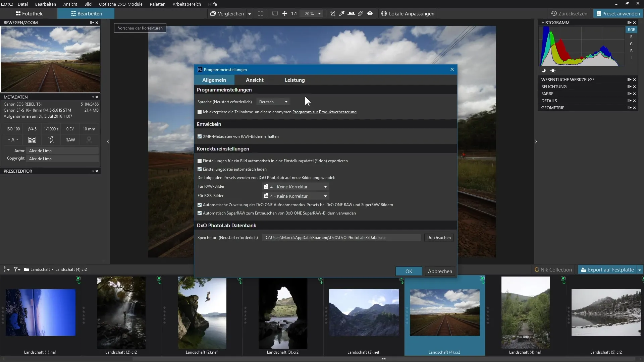
Task: Select the repair bandage tool
Action: 361,13
